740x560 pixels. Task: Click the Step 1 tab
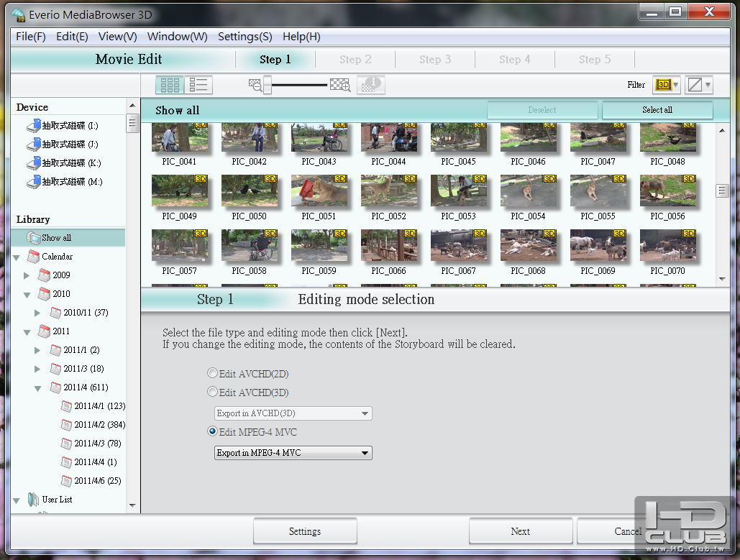275,60
